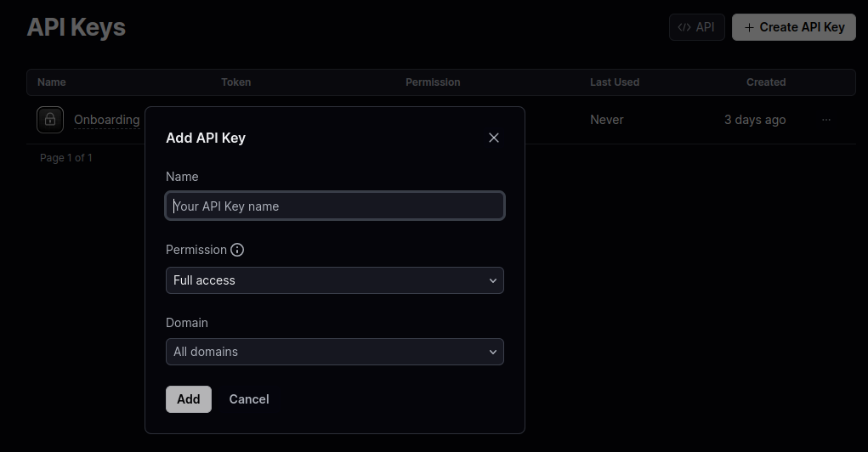
Task: Open the API docs button
Action: (x=696, y=27)
